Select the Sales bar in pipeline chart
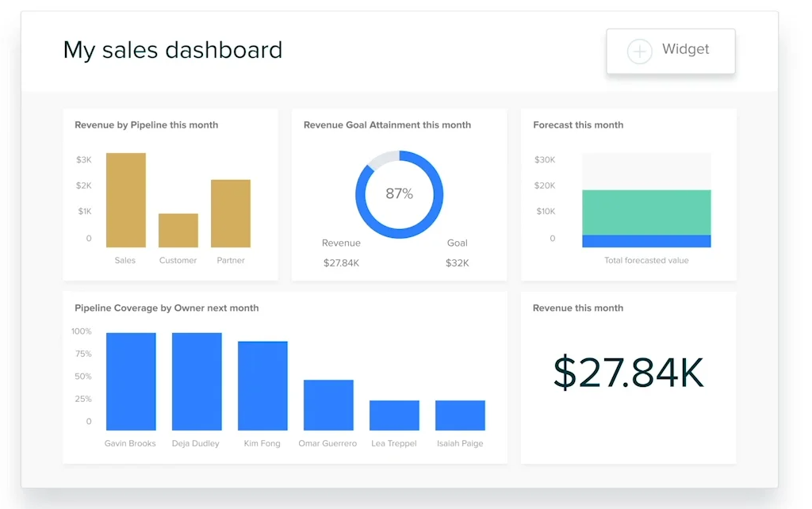The image size is (812, 509). tap(126, 200)
